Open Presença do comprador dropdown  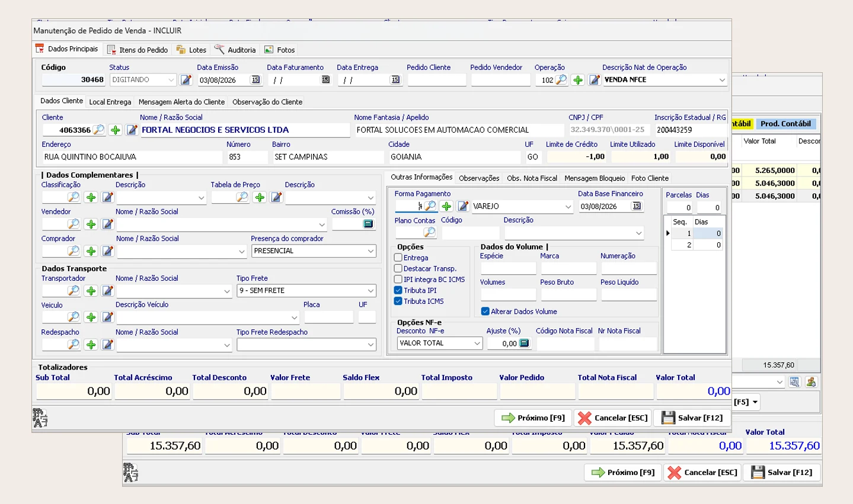[370, 251]
